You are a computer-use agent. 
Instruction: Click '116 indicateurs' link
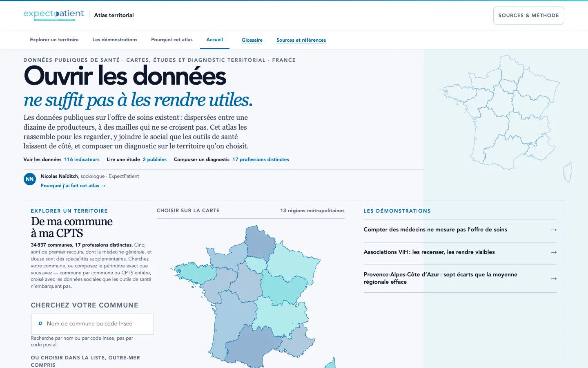pyautogui.click(x=82, y=159)
